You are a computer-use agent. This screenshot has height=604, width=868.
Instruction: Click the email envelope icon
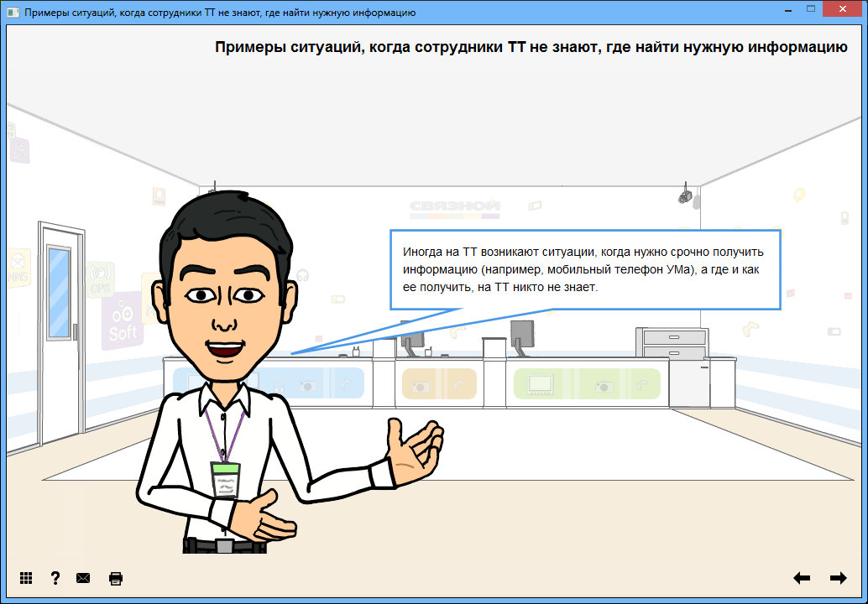84,578
